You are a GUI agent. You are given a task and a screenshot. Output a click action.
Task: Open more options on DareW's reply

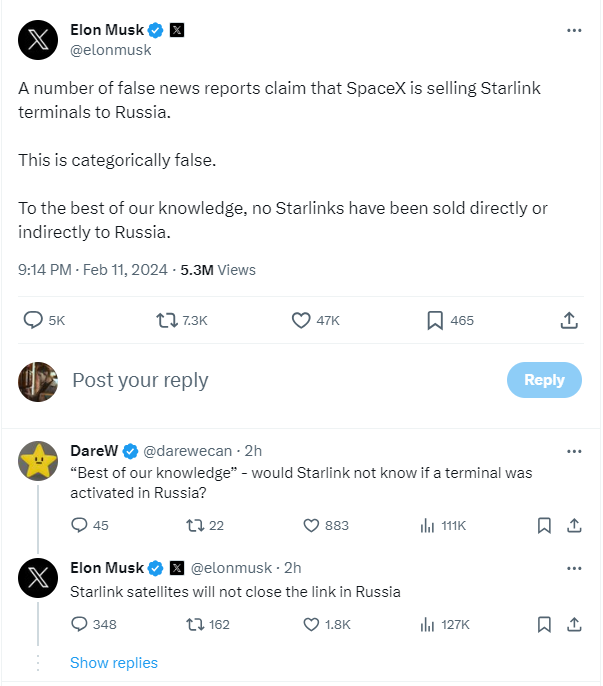point(574,451)
